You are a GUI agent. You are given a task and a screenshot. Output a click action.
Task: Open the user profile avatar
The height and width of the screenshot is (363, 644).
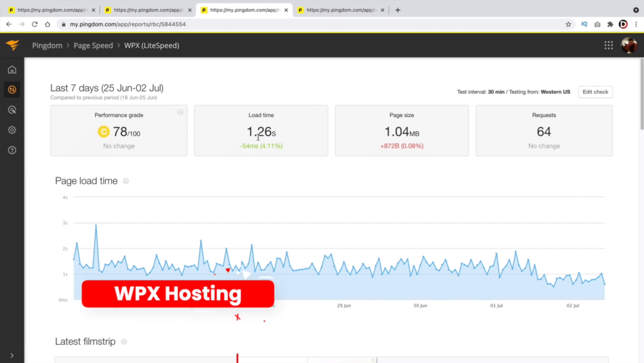pyautogui.click(x=629, y=45)
